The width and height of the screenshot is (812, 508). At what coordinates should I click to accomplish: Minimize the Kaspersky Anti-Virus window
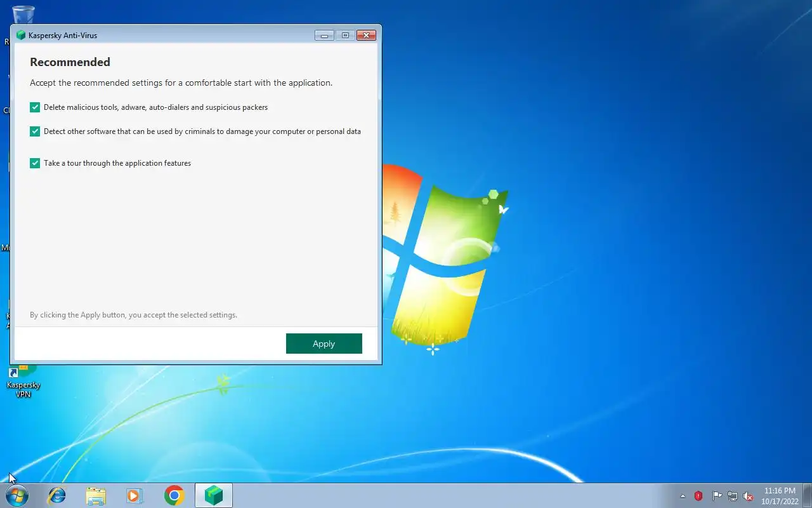coord(324,36)
